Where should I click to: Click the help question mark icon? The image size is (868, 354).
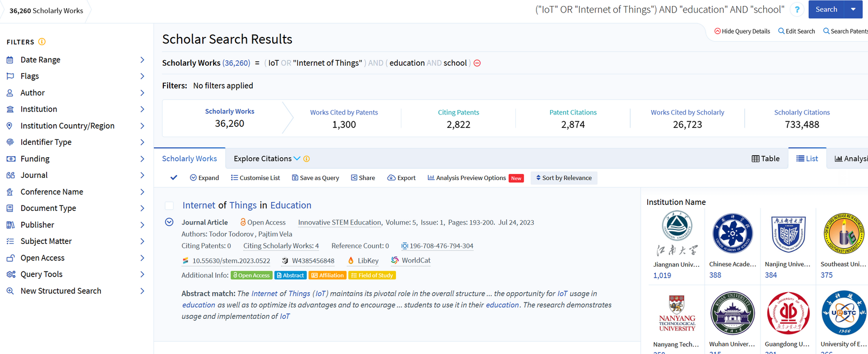(x=797, y=10)
